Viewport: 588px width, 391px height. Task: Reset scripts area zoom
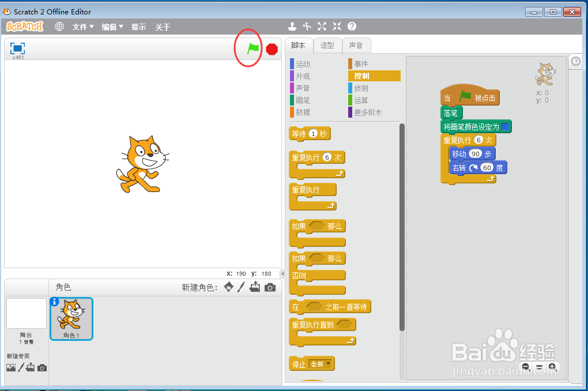(x=539, y=367)
